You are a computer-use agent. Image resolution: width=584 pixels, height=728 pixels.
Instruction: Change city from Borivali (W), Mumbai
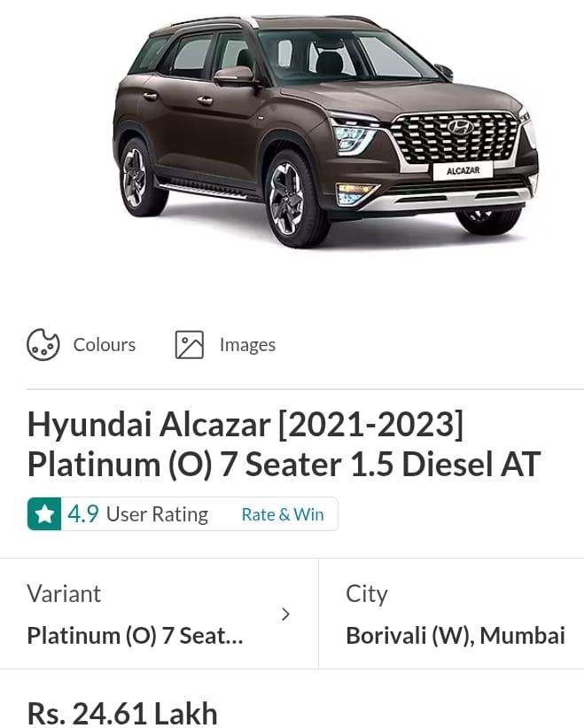tap(455, 636)
